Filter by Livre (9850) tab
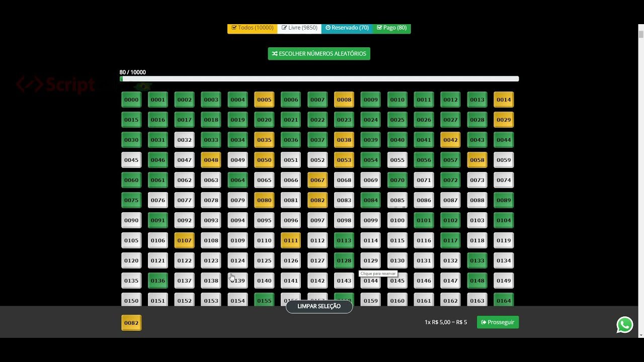This screenshot has width=644, height=362. click(x=299, y=28)
